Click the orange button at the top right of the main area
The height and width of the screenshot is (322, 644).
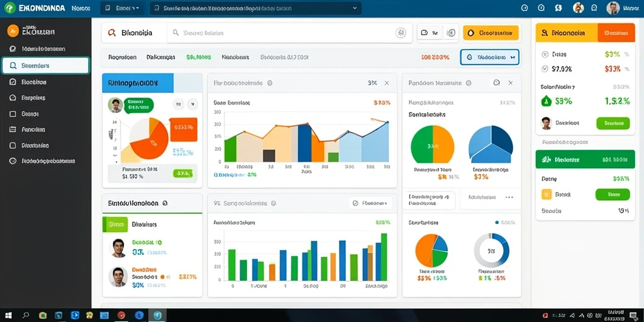(x=491, y=33)
